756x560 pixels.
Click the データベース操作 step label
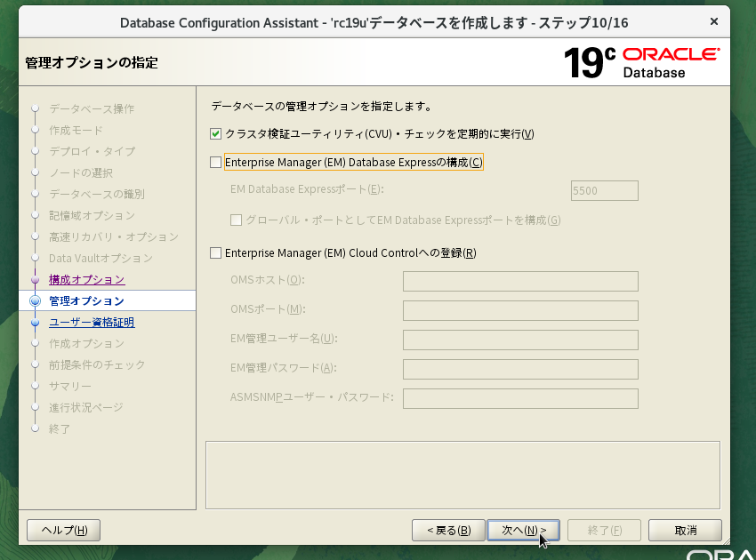click(x=92, y=109)
